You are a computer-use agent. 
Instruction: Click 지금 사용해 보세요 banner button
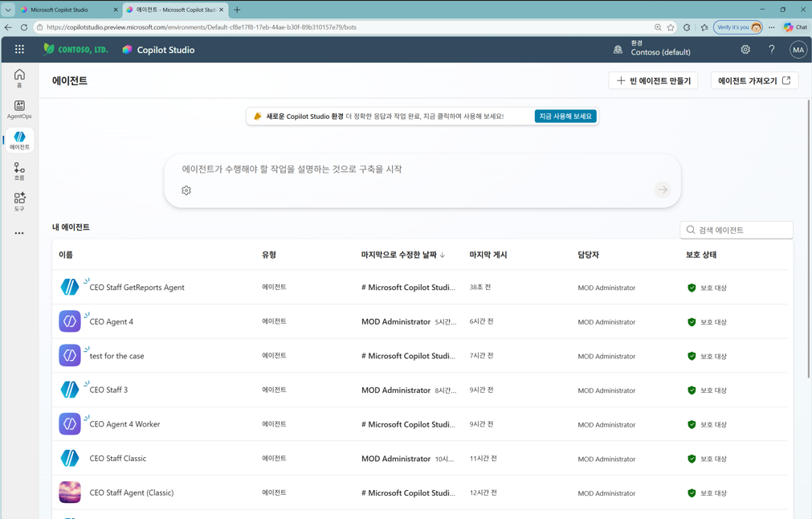click(565, 116)
